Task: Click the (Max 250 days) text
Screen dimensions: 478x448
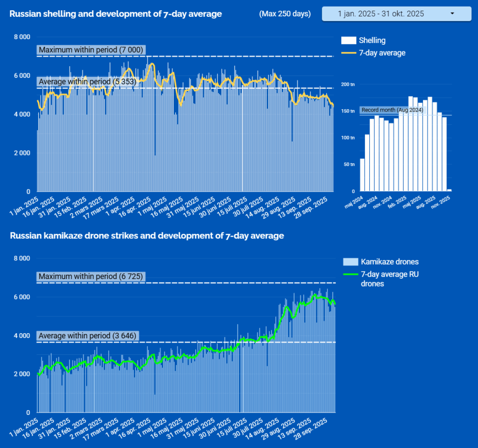Action: pos(285,14)
